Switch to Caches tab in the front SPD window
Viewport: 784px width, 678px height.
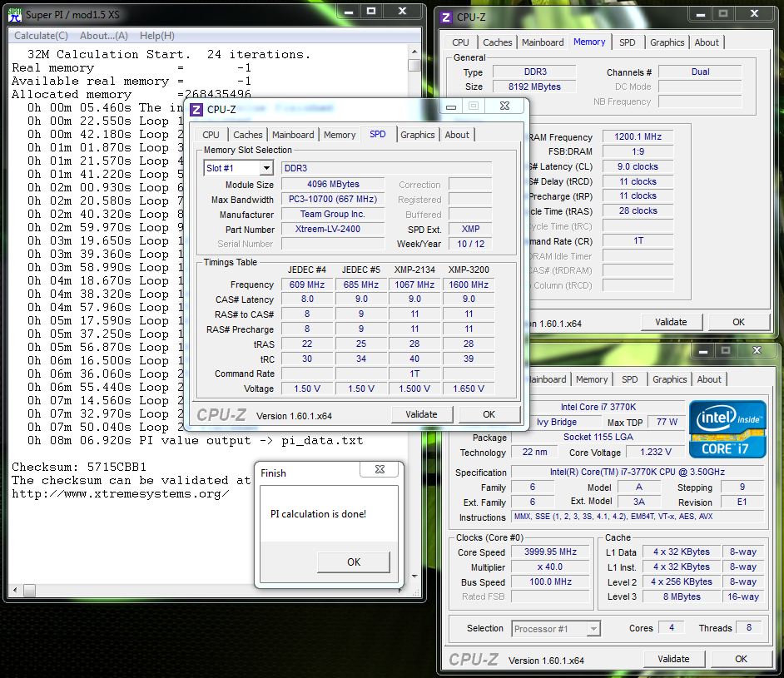coord(247,135)
